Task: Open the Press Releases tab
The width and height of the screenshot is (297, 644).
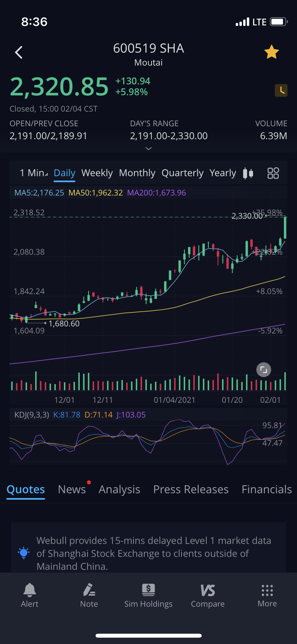Action: pyautogui.click(x=191, y=489)
